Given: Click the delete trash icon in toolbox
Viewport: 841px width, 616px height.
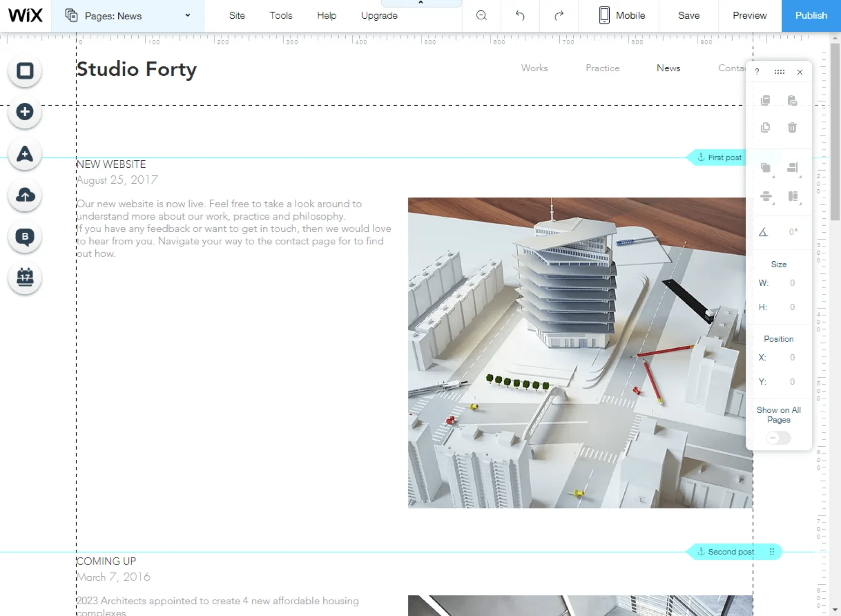Looking at the screenshot, I should point(792,127).
